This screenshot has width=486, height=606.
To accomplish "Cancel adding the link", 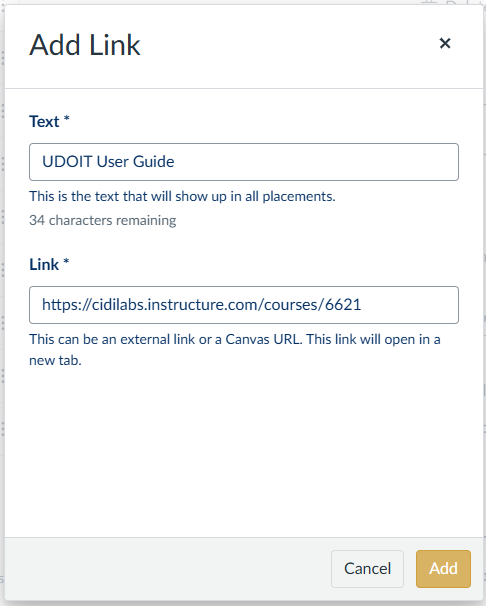I will click(x=367, y=569).
